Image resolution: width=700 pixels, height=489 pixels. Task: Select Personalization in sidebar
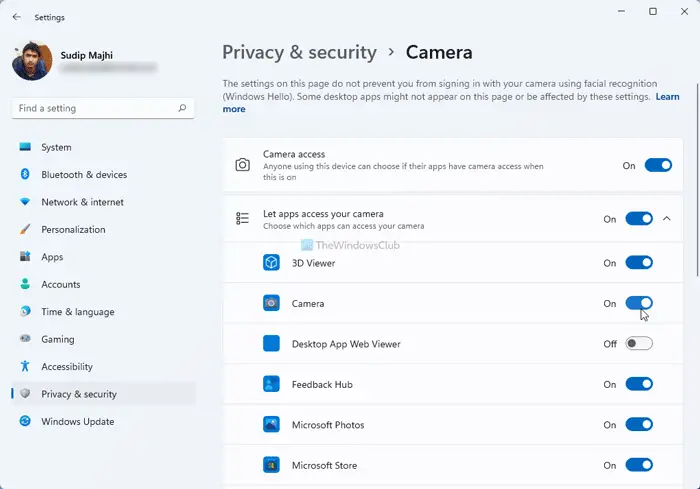tap(104, 229)
